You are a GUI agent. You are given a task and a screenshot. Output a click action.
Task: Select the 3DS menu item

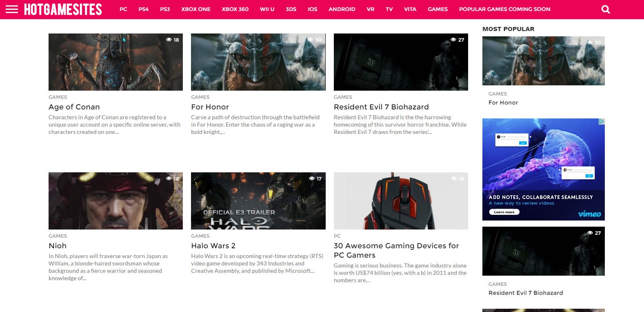pos(291,9)
